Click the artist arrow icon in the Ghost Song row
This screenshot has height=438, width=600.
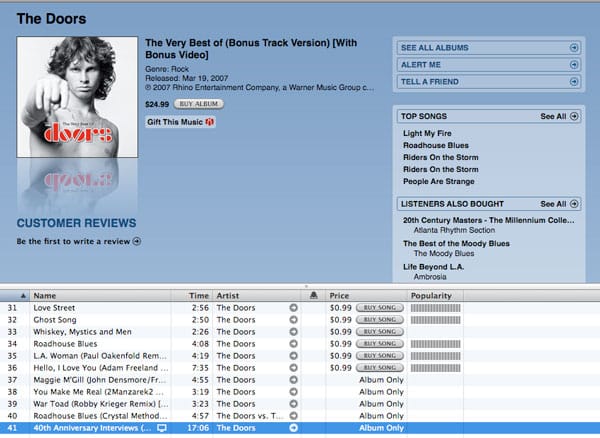[x=293, y=320]
